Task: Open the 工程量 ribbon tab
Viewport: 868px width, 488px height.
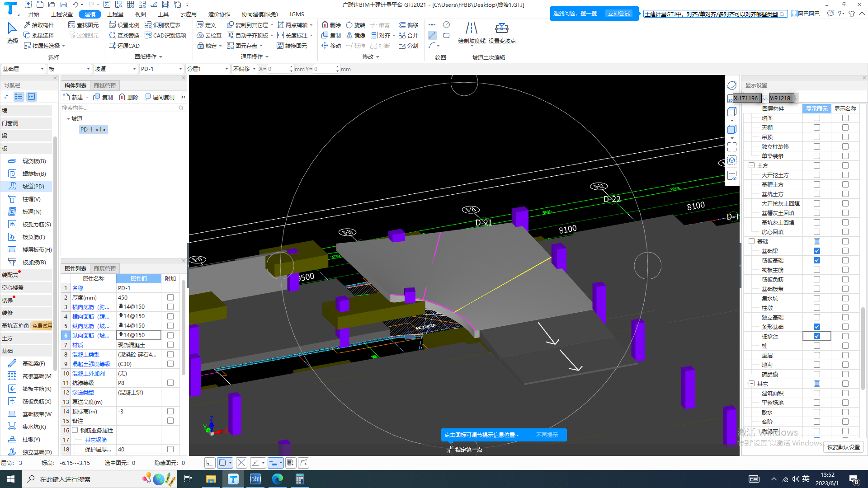Action: 115,14
